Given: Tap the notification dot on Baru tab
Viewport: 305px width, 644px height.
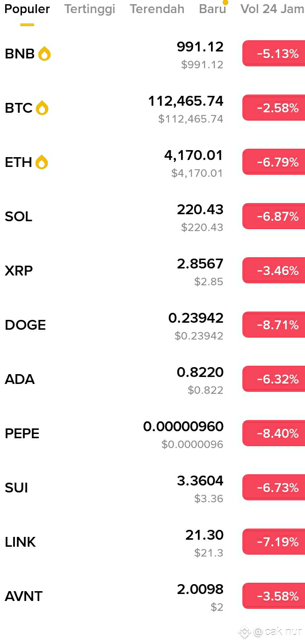Looking at the screenshot, I should pyautogui.click(x=225, y=2).
